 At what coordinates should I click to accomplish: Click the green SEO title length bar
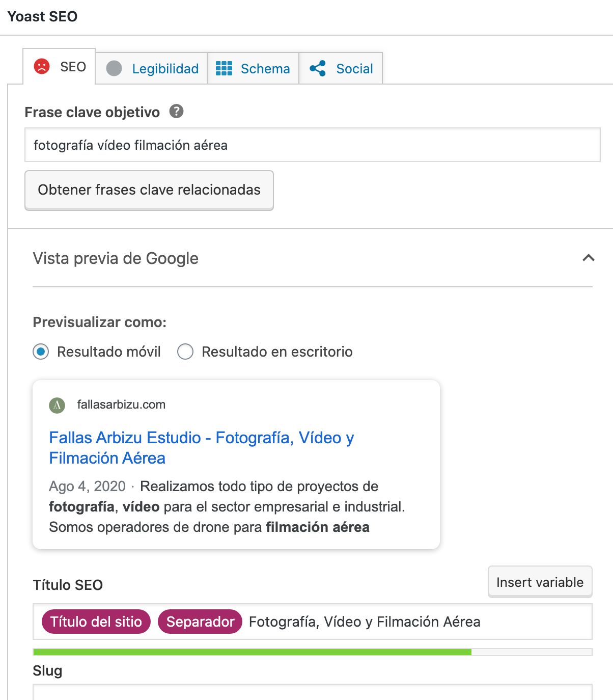(252, 652)
